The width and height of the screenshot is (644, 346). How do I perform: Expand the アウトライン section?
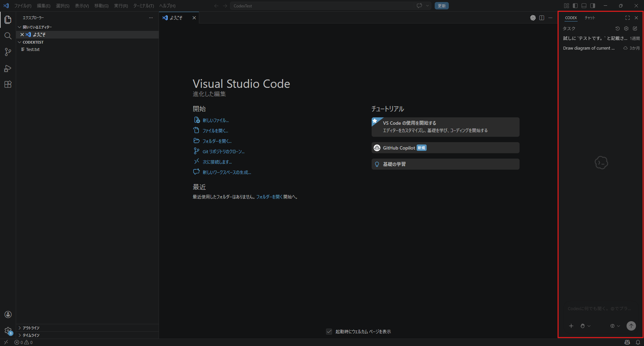(31, 328)
